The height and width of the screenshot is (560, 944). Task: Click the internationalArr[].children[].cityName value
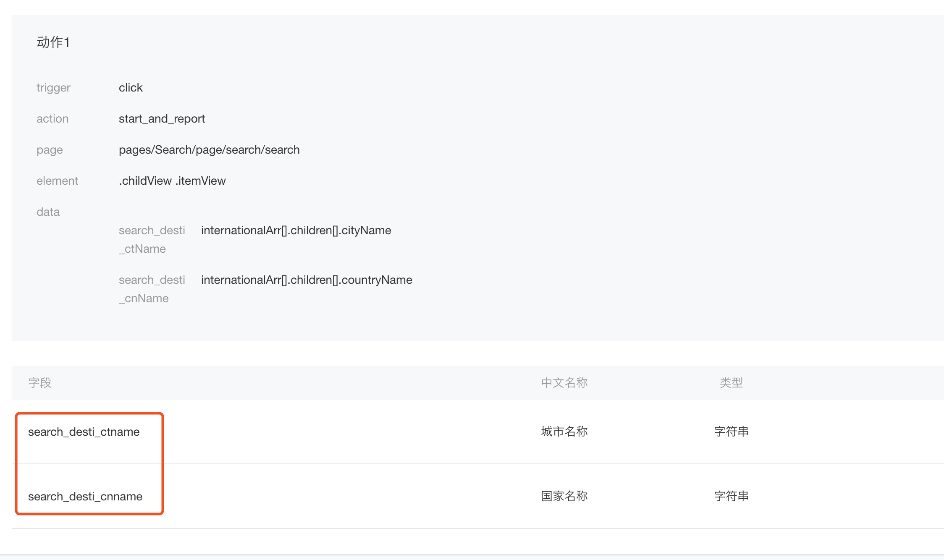(296, 230)
